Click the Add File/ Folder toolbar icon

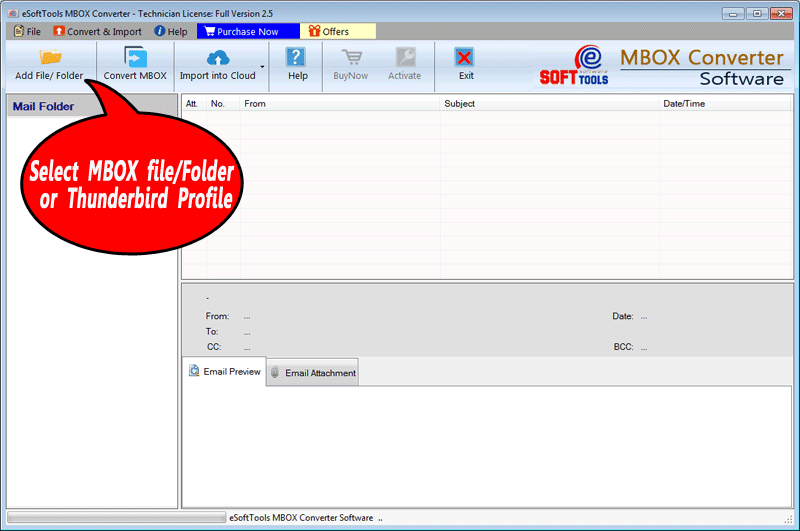51,57
